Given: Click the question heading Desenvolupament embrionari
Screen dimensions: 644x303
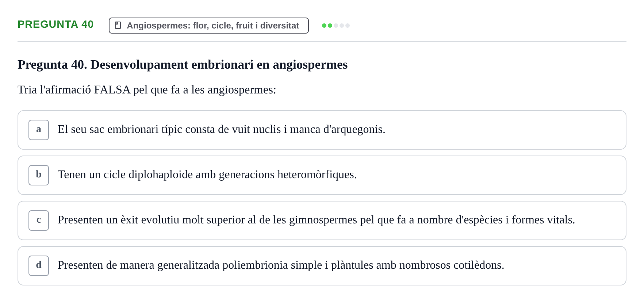Looking at the screenshot, I should click(x=183, y=65).
